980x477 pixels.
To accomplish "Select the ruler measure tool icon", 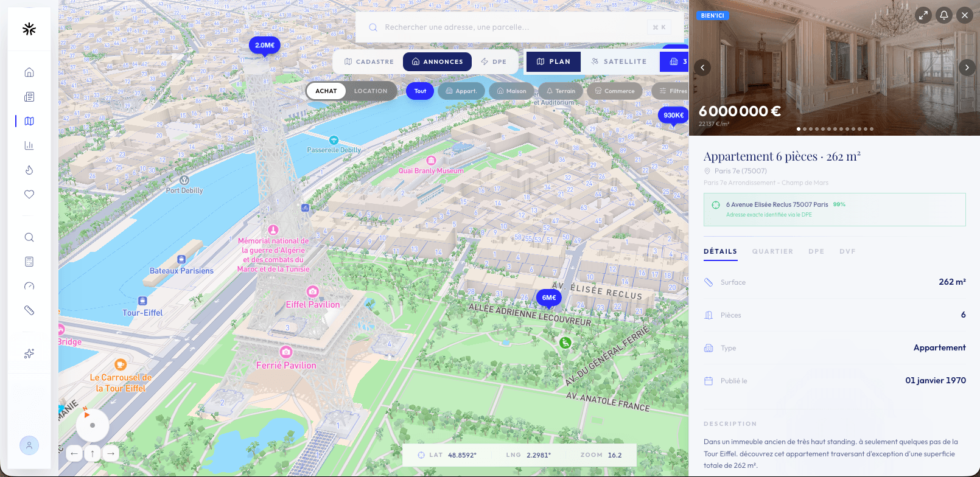I will 29,310.
